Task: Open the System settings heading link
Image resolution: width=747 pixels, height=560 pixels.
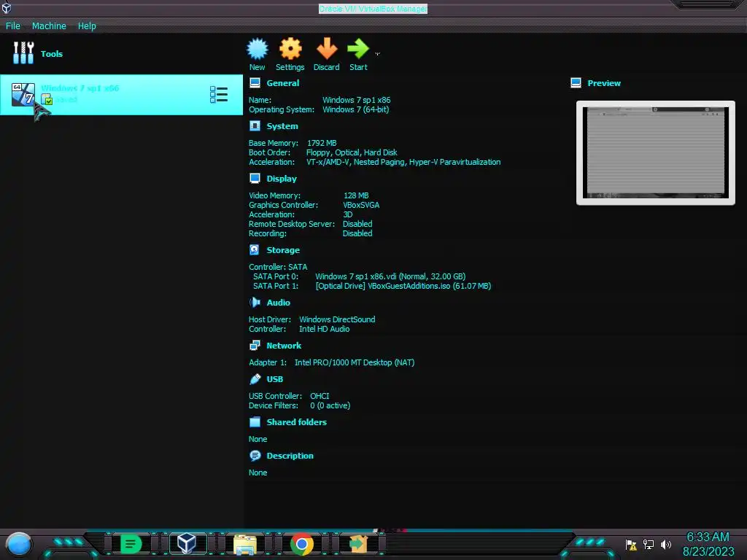Action: [x=282, y=126]
